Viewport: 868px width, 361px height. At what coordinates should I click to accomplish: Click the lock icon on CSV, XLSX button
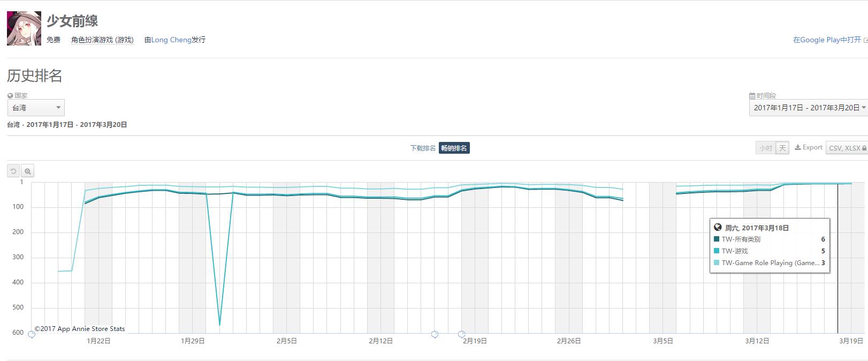click(864, 148)
